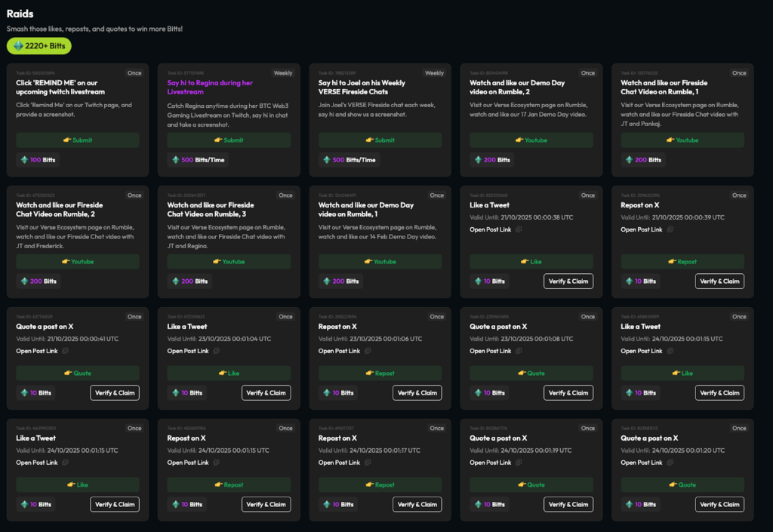This screenshot has width=773, height=532.
Task: Verify & Claim the Like a Tweet task expiring 21/10/2025
Action: 568,281
